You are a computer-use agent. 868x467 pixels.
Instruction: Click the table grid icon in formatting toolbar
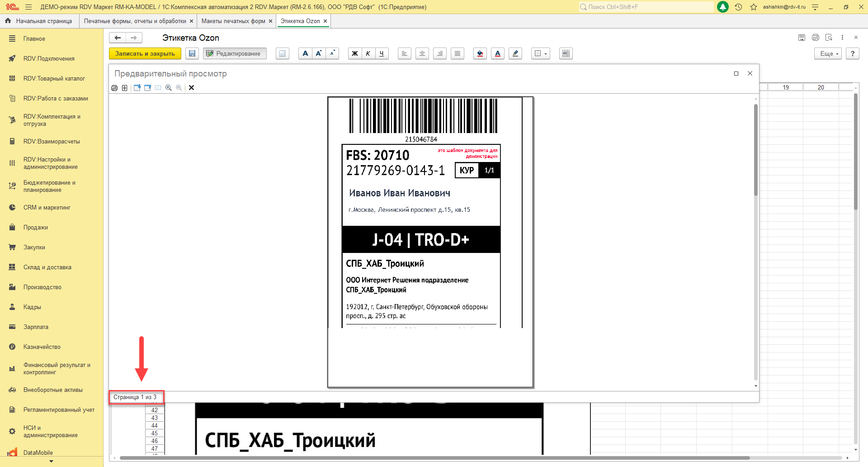point(566,53)
